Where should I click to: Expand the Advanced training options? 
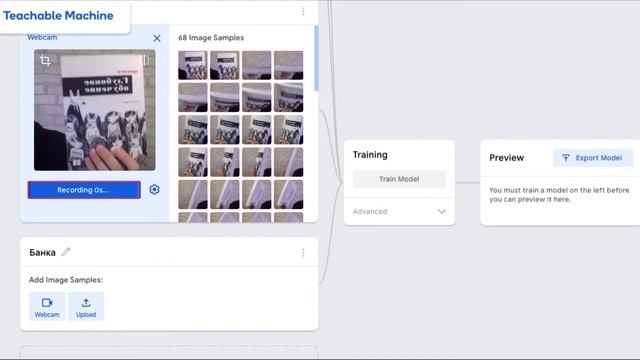399,211
